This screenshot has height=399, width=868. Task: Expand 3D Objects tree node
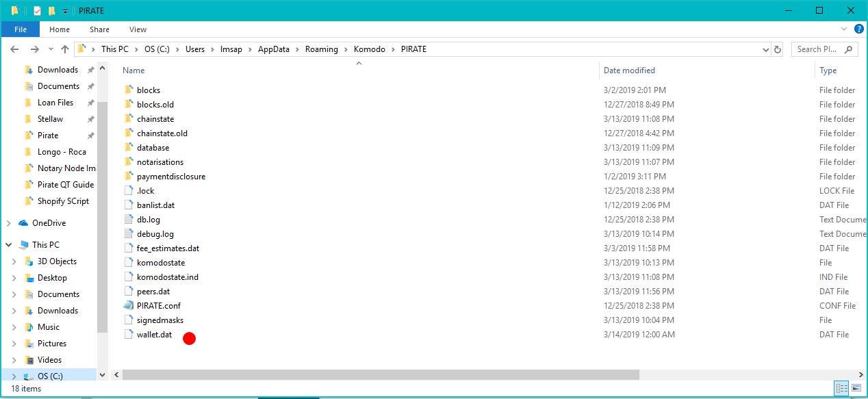(x=14, y=261)
